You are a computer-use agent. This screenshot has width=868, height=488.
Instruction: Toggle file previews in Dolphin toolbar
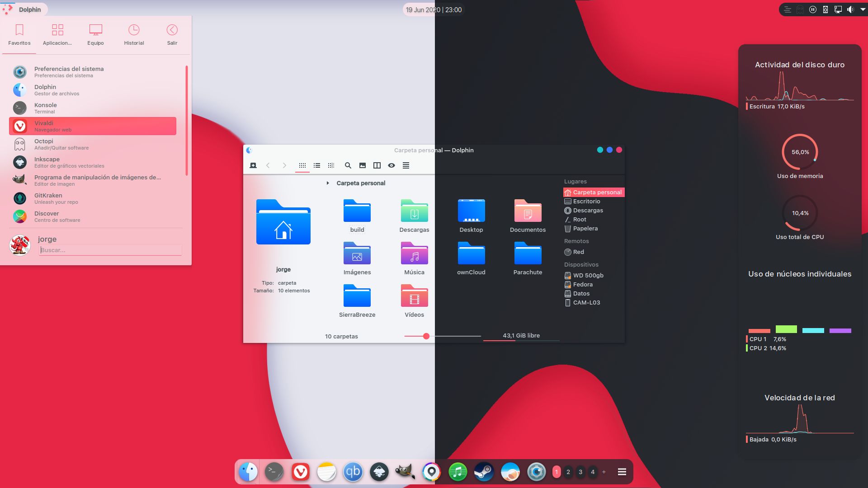(362, 165)
